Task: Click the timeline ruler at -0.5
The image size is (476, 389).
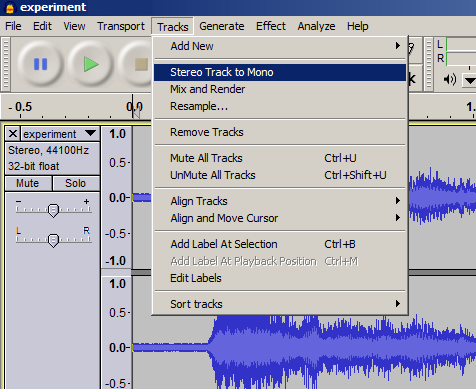Action: pyautogui.click(x=20, y=107)
